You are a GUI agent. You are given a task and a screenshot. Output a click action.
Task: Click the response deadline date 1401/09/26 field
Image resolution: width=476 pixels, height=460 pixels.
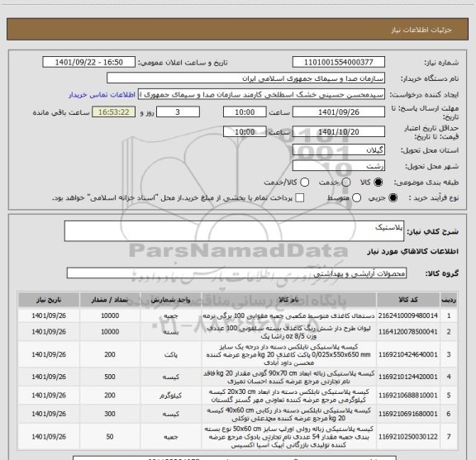(339, 112)
